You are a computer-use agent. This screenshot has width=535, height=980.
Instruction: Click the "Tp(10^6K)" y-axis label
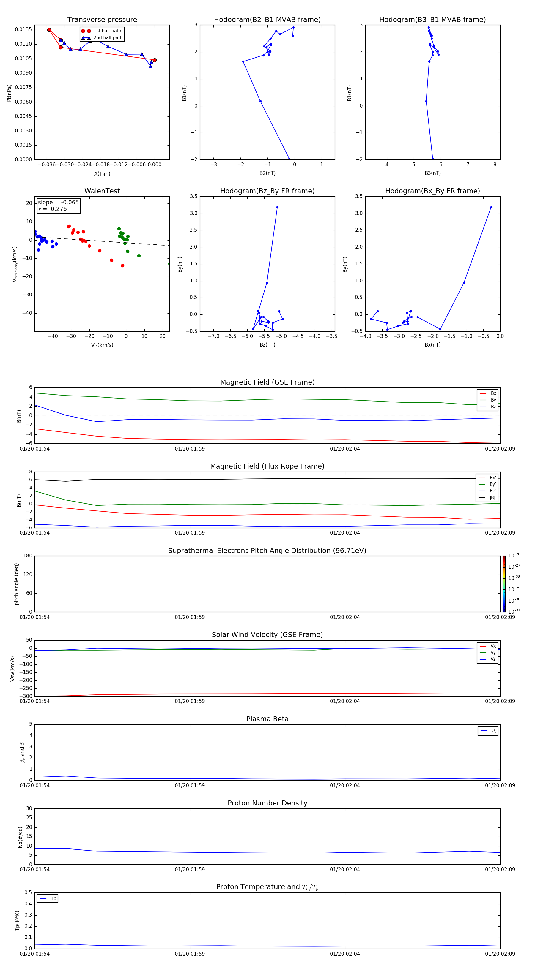[x=18, y=921]
